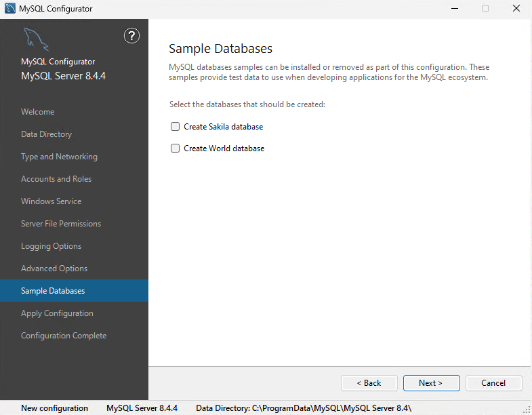
Task: Enable Create Sakila database checkbox
Action: click(175, 127)
